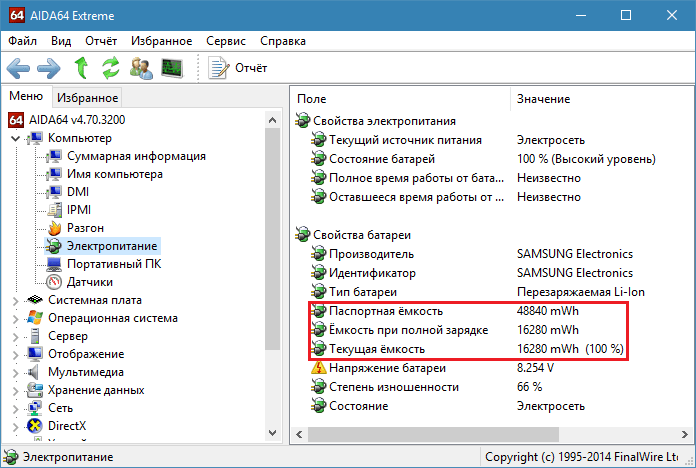Image resolution: width=696 pixels, height=468 pixels.
Task: Open the users toolbar icon
Action: [141, 68]
